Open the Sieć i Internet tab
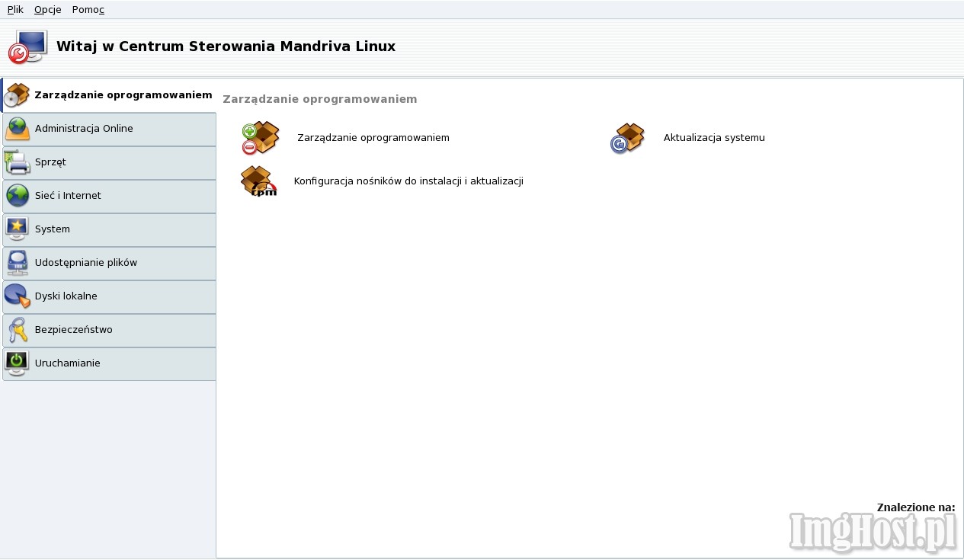Screen dimensions: 964x560 109,196
